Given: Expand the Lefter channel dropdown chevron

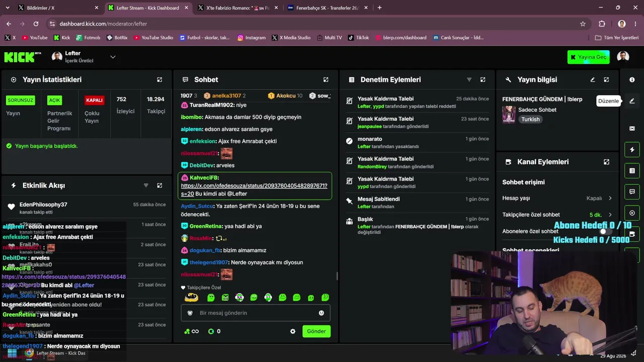Looking at the screenshot, I should pyautogui.click(x=113, y=57).
